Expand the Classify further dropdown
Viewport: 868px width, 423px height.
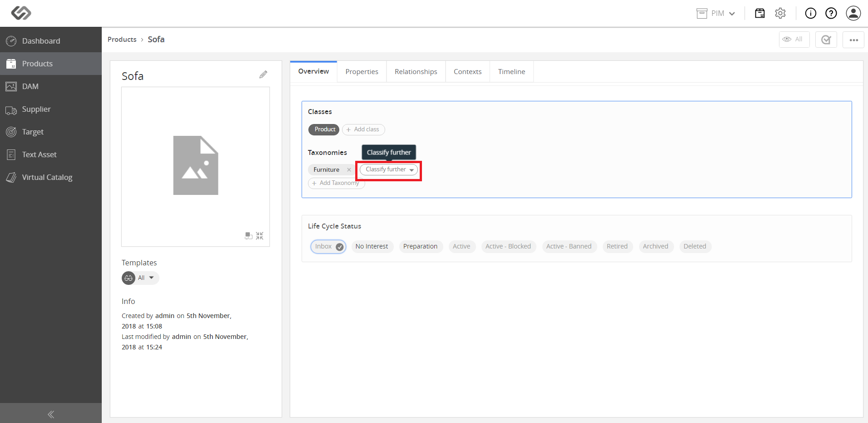click(x=389, y=169)
